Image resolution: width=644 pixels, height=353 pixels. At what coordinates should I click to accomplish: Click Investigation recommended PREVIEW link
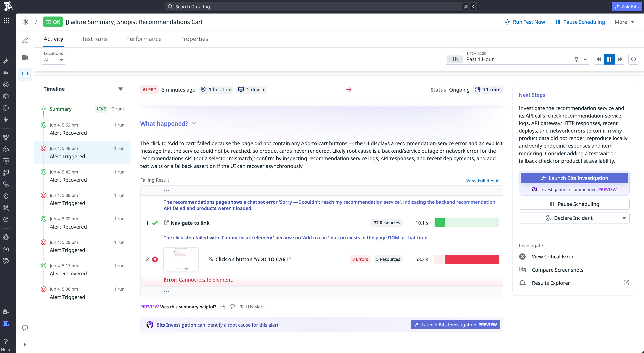click(x=578, y=190)
